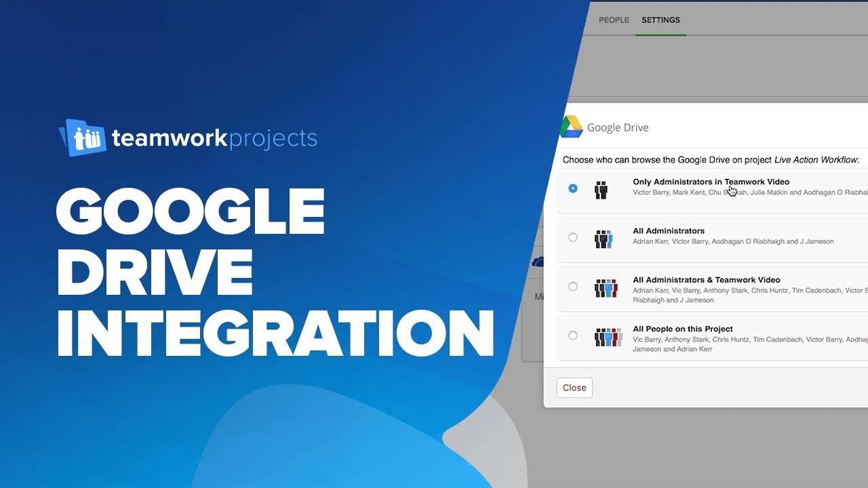Open the SETTINGS tab
868x488 pixels.
click(660, 20)
